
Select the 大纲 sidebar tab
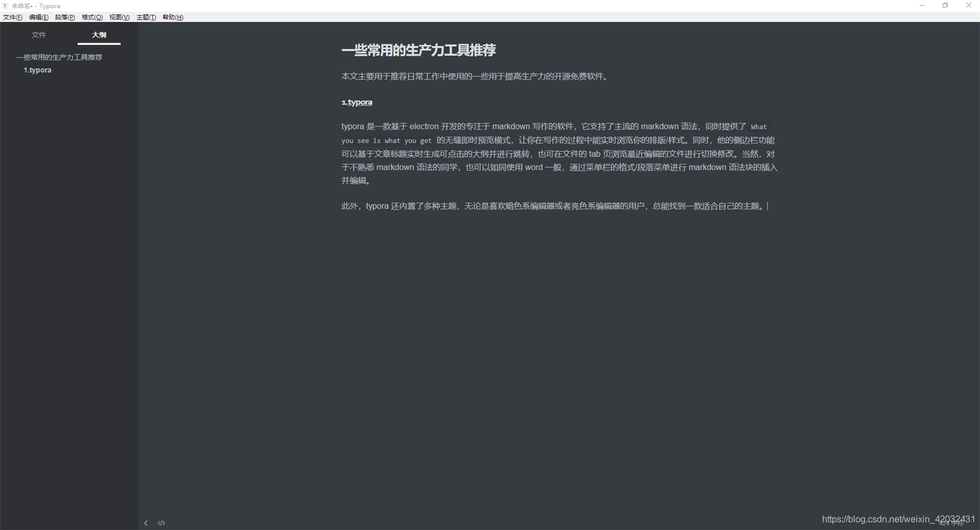[x=99, y=35]
